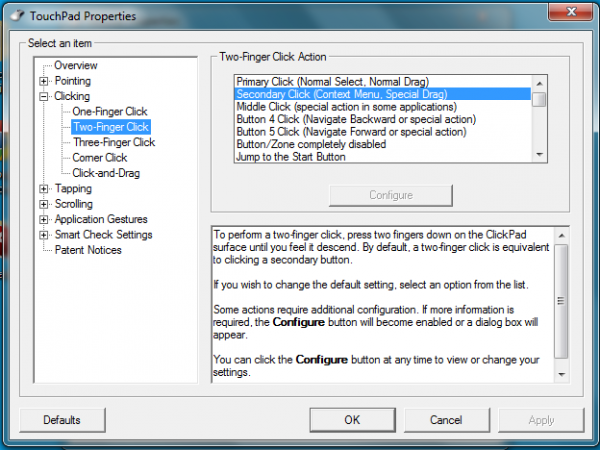Select the Smart Check Settings item
Screen dimensions: 600x450
103,235
